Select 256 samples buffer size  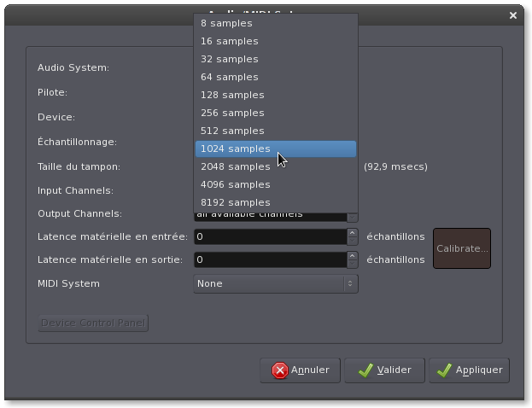[x=232, y=113]
